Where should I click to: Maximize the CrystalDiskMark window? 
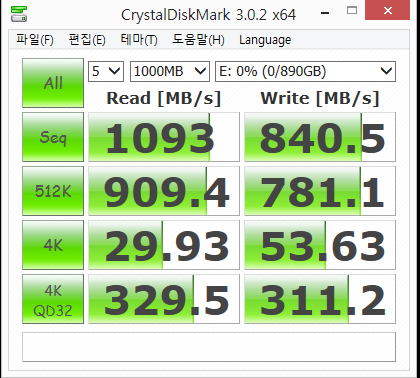[x=352, y=11]
